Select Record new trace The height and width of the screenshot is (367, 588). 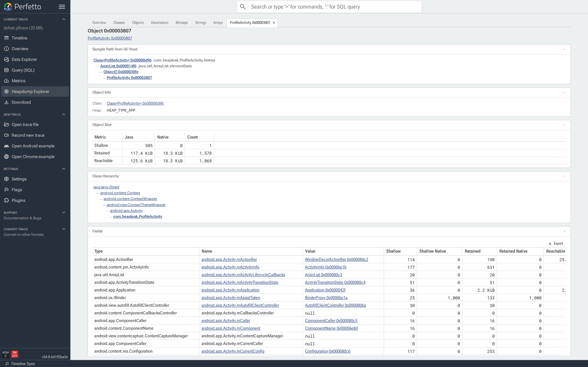(x=28, y=135)
